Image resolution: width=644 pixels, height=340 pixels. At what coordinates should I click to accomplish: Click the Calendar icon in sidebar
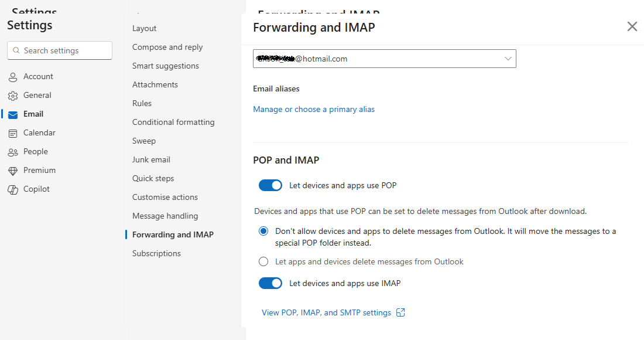point(13,133)
